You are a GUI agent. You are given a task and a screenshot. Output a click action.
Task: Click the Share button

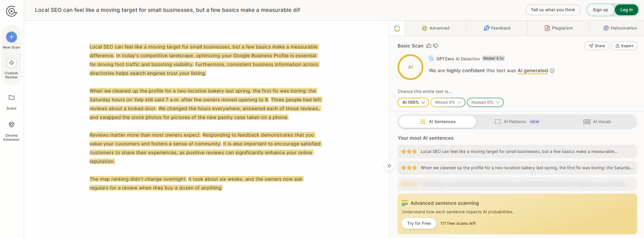(597, 46)
